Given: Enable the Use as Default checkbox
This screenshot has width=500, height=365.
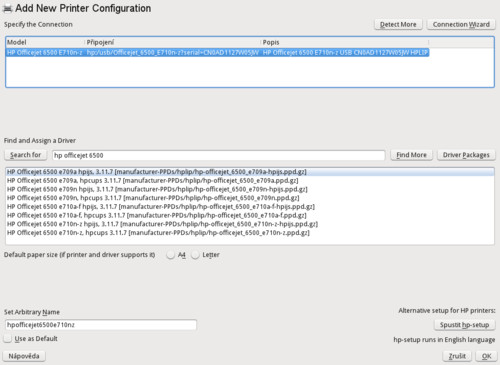Looking at the screenshot, I should (8, 339).
